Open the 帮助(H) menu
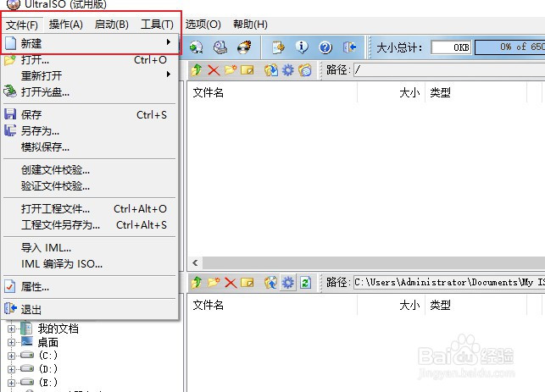The height and width of the screenshot is (392, 545). coord(250,25)
